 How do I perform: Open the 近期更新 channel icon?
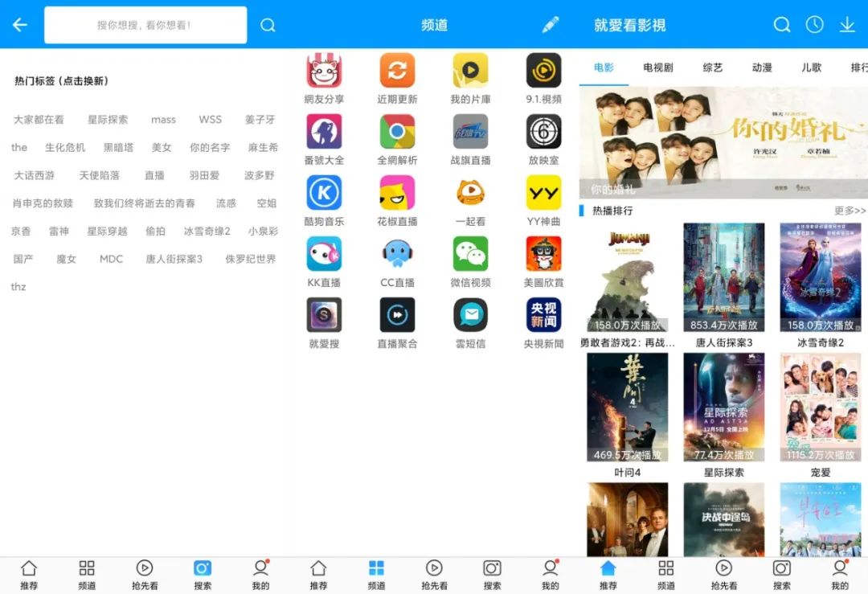[398, 70]
